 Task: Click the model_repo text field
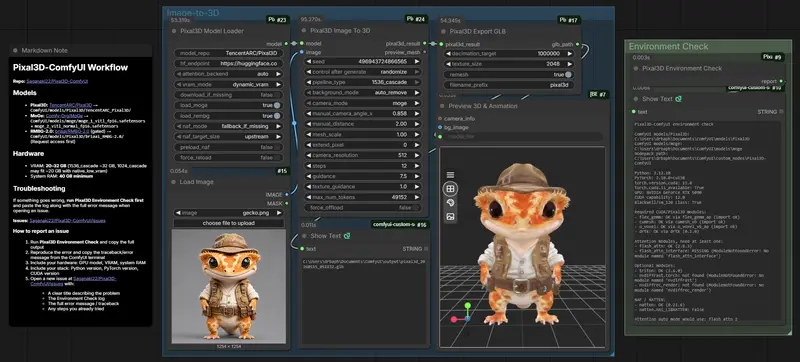229,53
